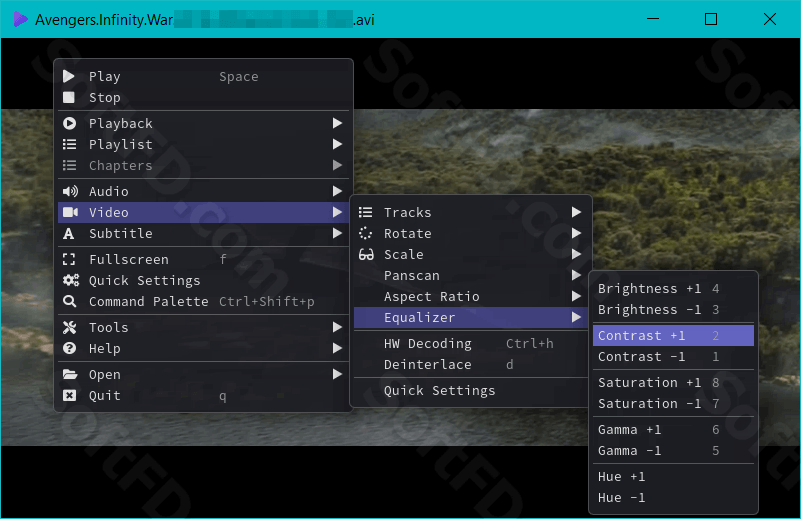Expand Audio submenu arrow
This screenshot has width=801, height=519.
click(337, 191)
